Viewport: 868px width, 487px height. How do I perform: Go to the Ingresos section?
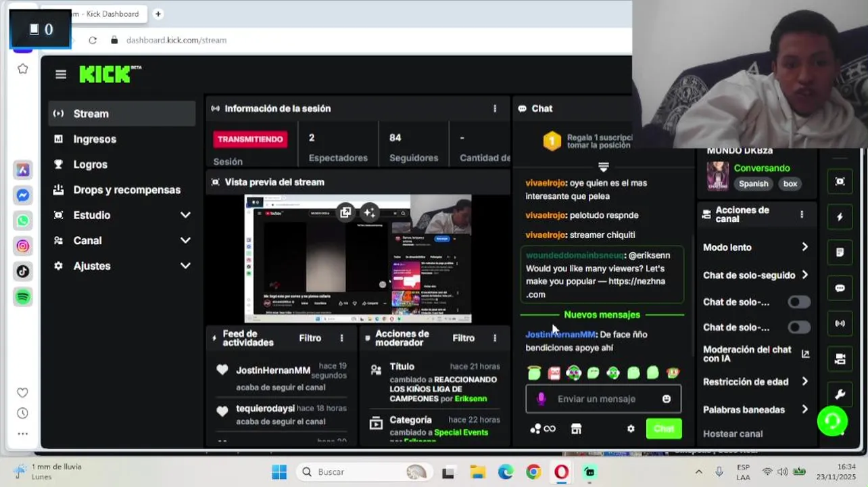point(122,139)
